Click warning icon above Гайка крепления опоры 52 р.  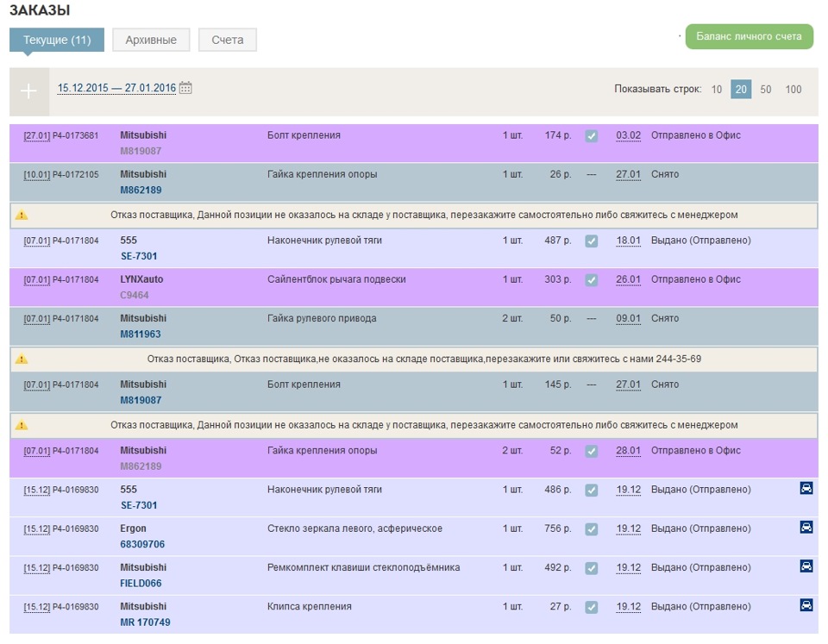(x=21, y=425)
